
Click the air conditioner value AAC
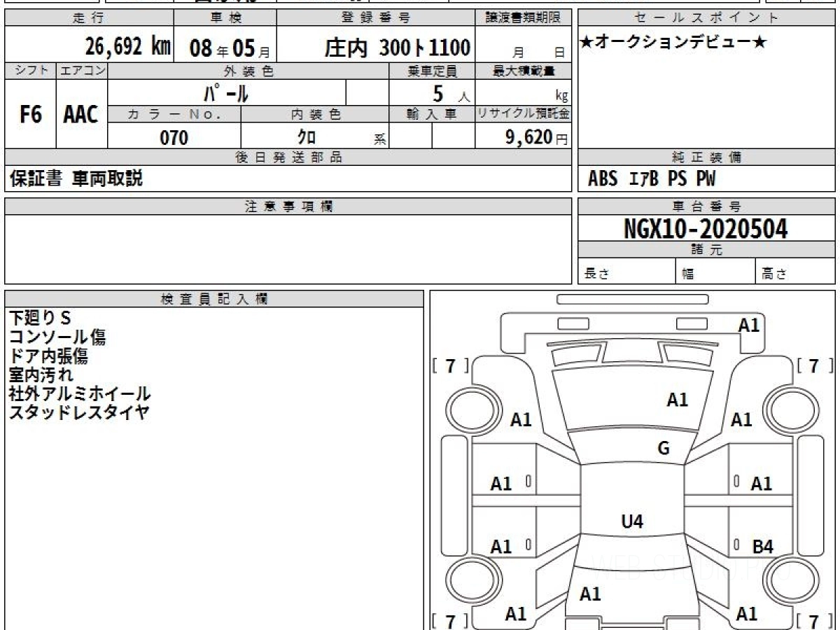pos(81,115)
